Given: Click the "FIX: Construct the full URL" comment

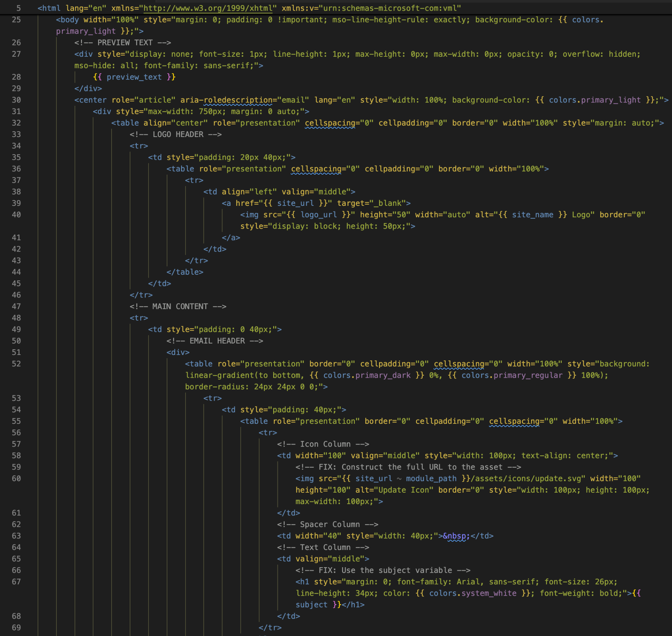Looking at the screenshot, I should pyautogui.click(x=408, y=467).
